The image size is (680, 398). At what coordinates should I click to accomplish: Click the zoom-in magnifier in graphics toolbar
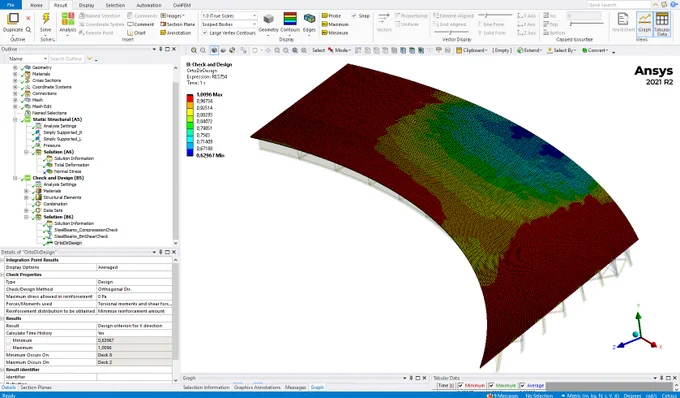[x=193, y=50]
